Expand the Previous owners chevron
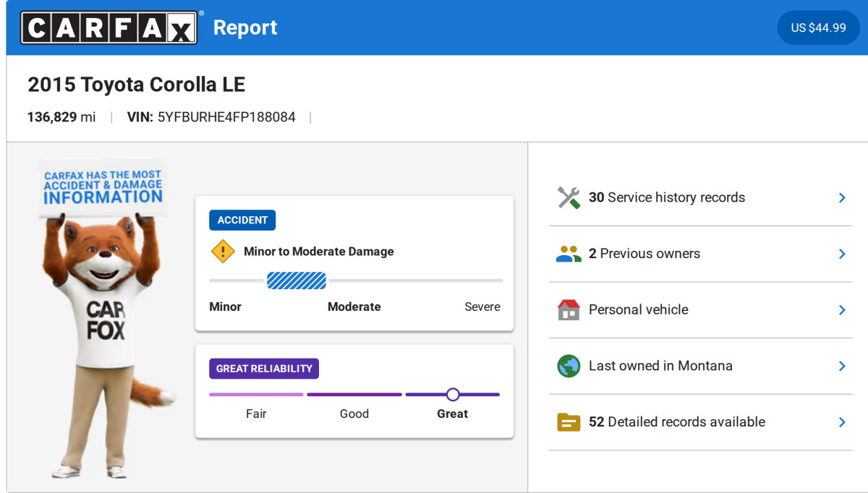Screen dimensions: 868x493 (x=841, y=254)
